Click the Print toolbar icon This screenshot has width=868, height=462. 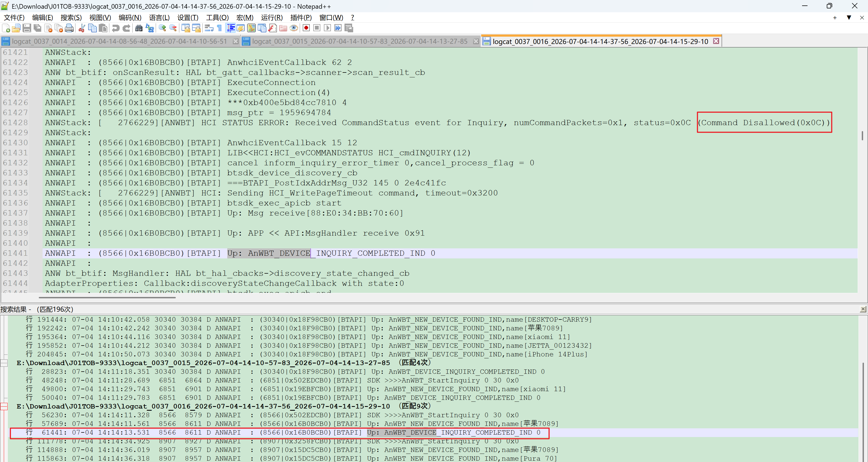pos(69,28)
